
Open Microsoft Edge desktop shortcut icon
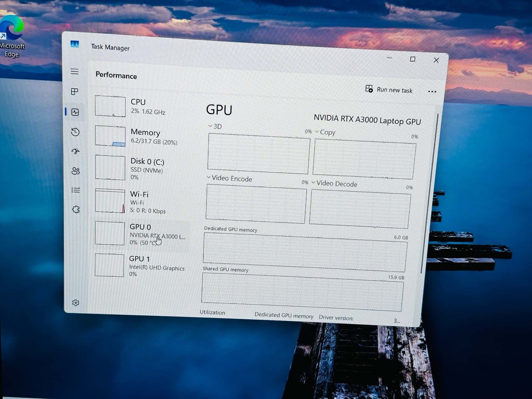(12, 37)
